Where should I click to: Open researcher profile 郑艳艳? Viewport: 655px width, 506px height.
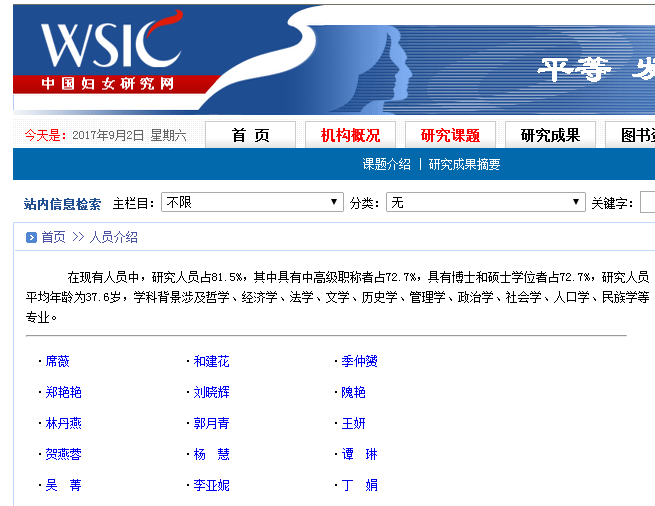pos(64,393)
